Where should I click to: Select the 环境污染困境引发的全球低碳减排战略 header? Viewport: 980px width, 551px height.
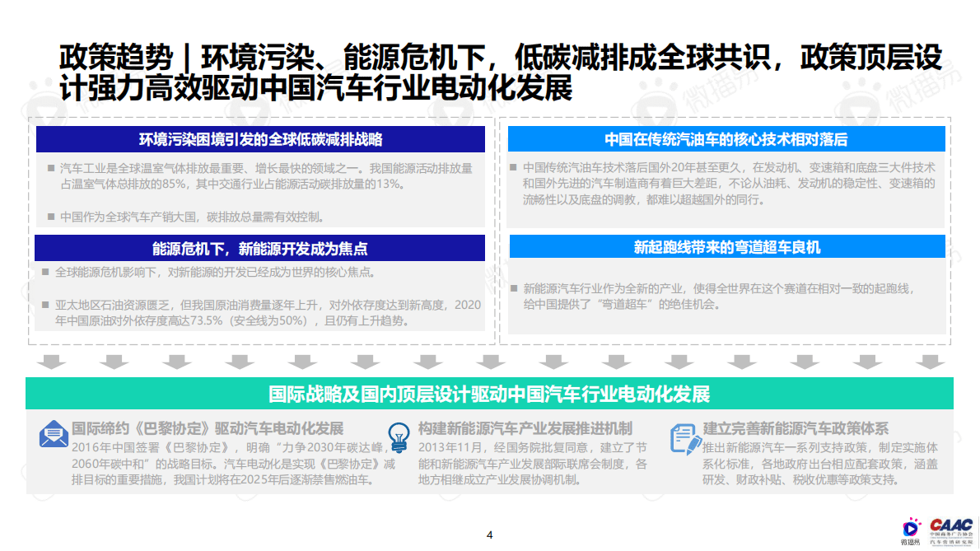point(259,138)
